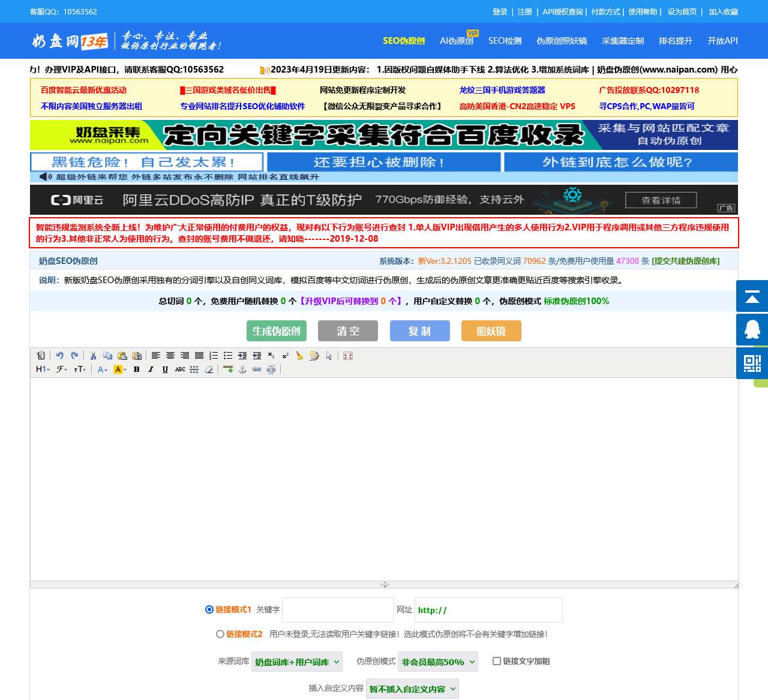Enable 链接文字加粗 checkbox
The height and width of the screenshot is (700, 768).
click(x=497, y=661)
